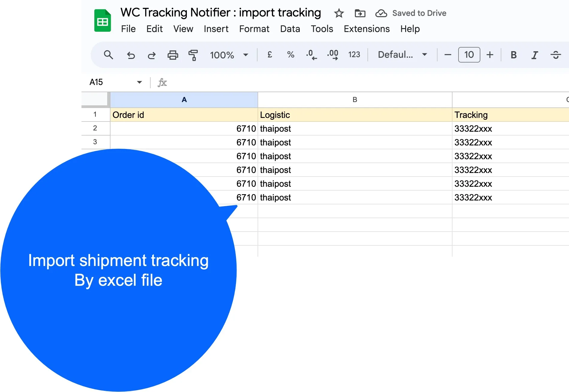Open the Data menu
This screenshot has width=569, height=392.
(290, 29)
